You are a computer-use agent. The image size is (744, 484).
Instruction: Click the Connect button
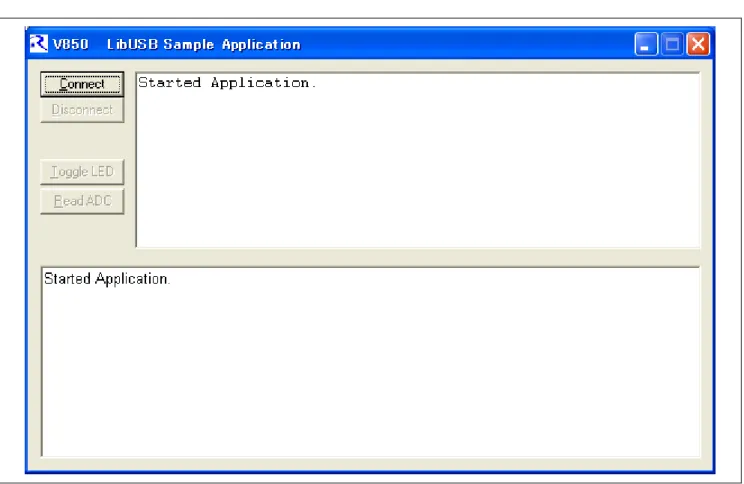coord(82,84)
